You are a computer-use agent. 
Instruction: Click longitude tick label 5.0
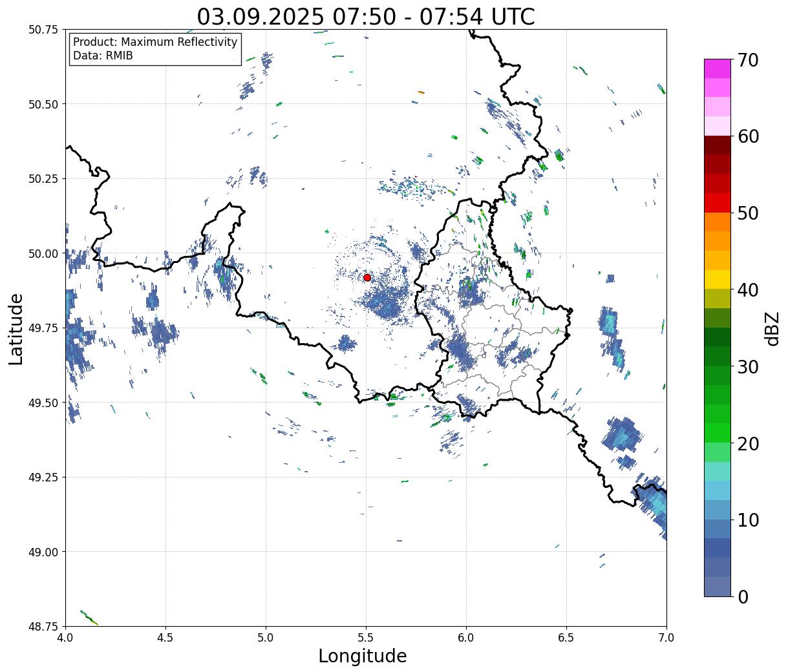coord(266,637)
